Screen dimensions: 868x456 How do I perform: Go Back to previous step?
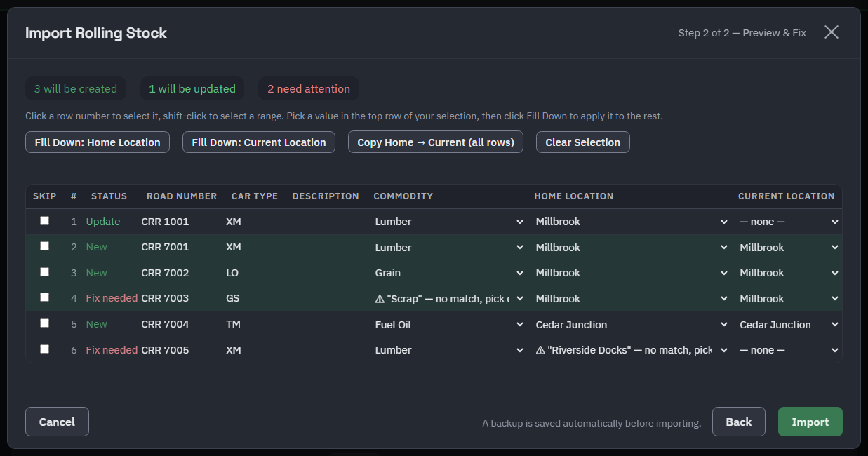pyautogui.click(x=739, y=422)
